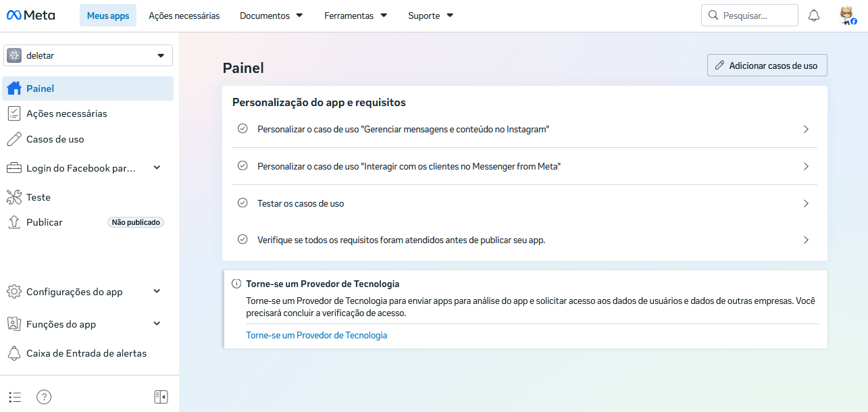868x412 pixels.
Task: Click the Publicar upload icon
Action: pyautogui.click(x=14, y=222)
